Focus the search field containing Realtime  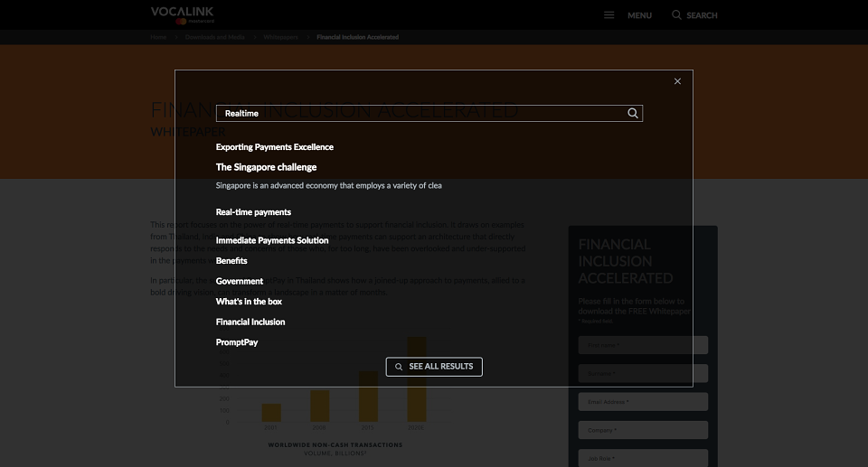click(429, 114)
